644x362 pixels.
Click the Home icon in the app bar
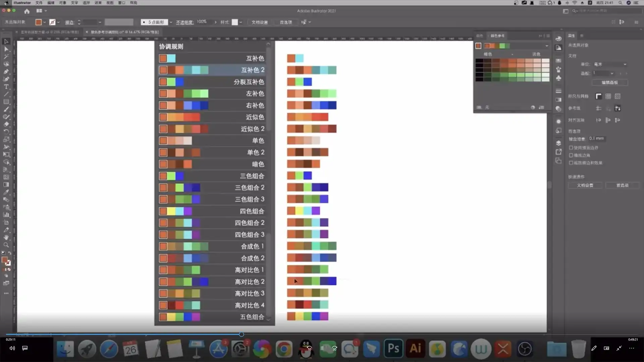coord(27,11)
